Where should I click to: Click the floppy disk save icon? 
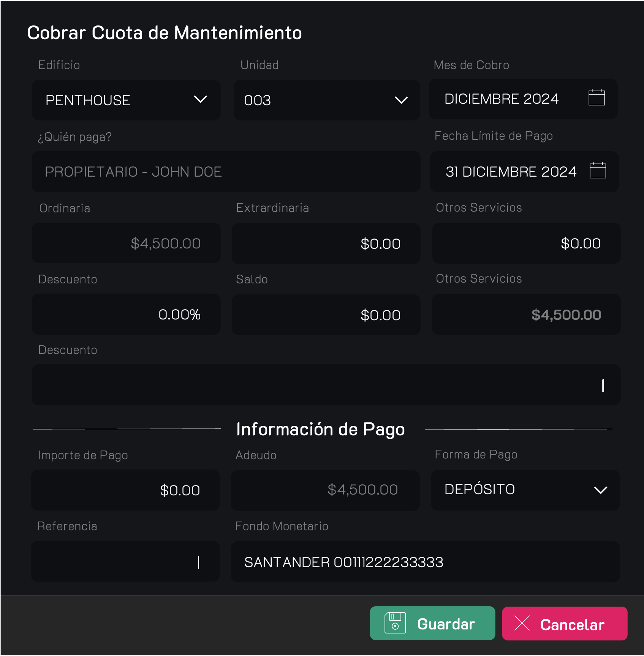tap(395, 623)
